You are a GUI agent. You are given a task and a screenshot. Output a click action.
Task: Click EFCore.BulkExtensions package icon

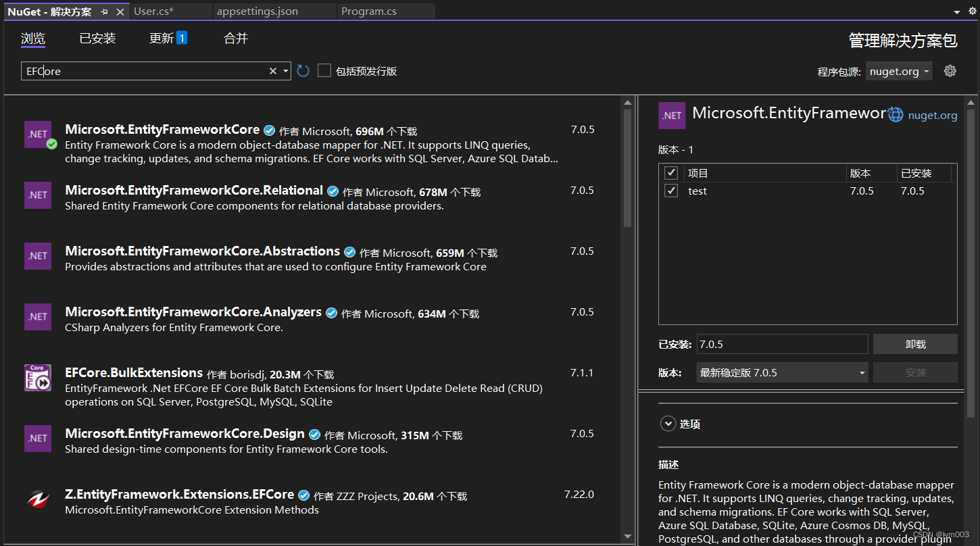pos(38,378)
